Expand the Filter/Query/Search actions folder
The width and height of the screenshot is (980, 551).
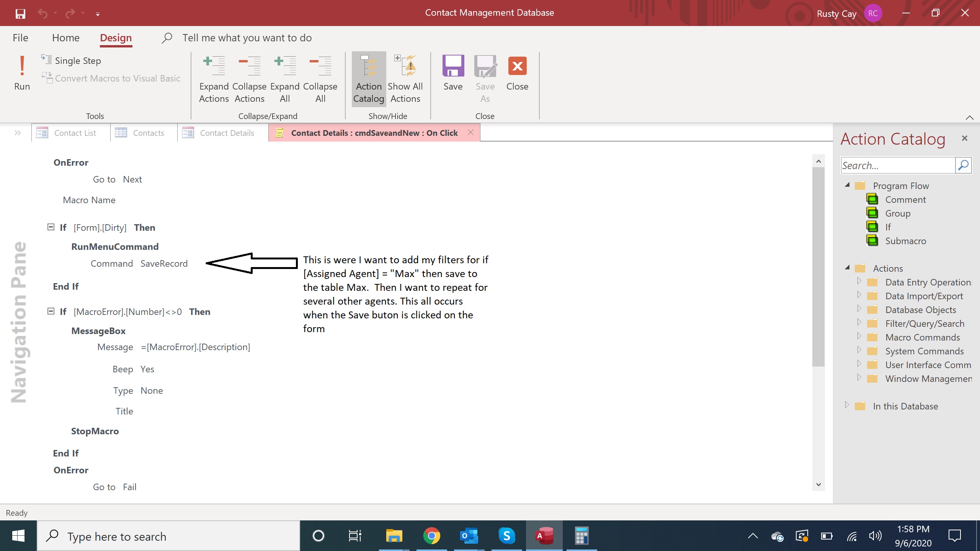pos(859,323)
